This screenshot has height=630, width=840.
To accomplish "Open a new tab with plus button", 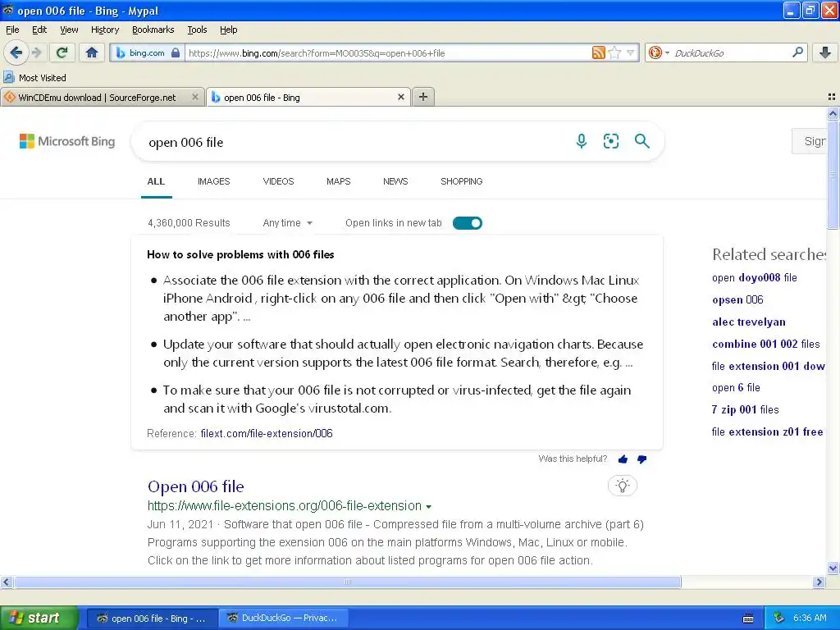I will pyautogui.click(x=423, y=97).
